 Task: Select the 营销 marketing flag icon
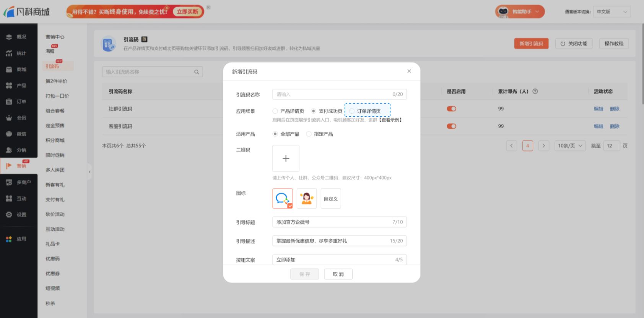(9, 166)
